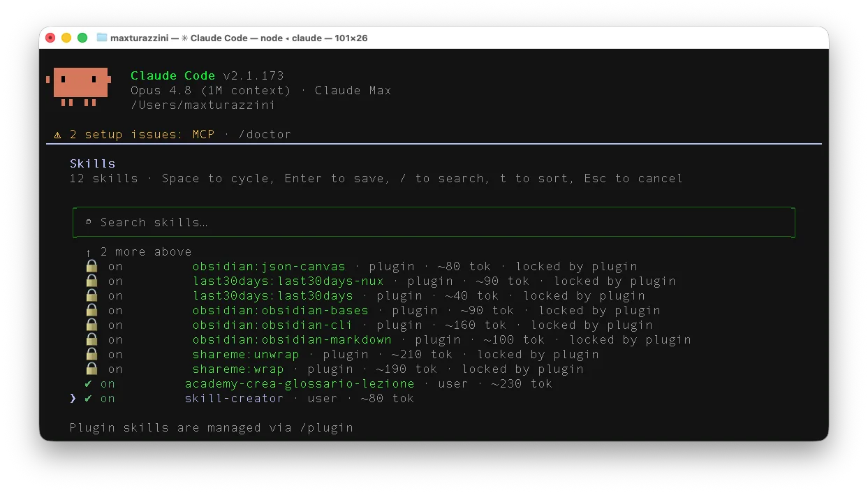The image size is (868, 493).
Task: Click the 'on' status of academy-crea-glossario-lezione
Action: pos(108,383)
